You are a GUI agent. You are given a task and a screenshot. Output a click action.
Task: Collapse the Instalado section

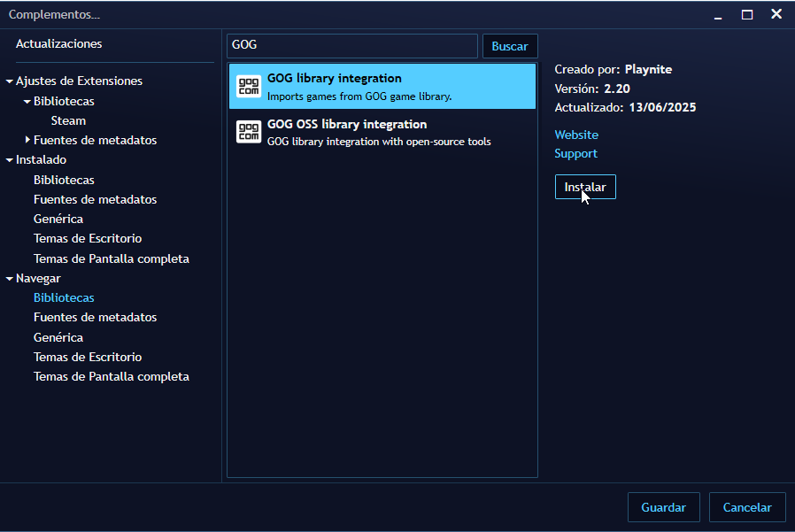pyautogui.click(x=10, y=159)
